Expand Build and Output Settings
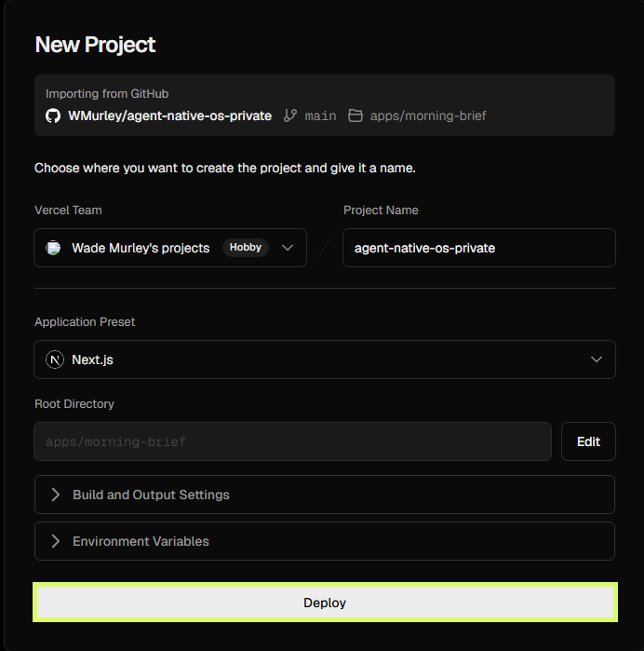644x651 pixels. 325,495
